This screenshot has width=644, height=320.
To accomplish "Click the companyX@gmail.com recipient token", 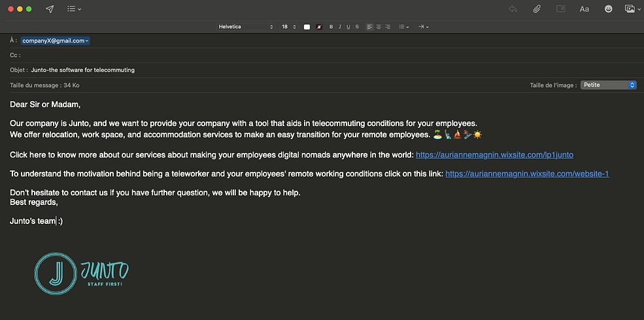I will (x=55, y=40).
